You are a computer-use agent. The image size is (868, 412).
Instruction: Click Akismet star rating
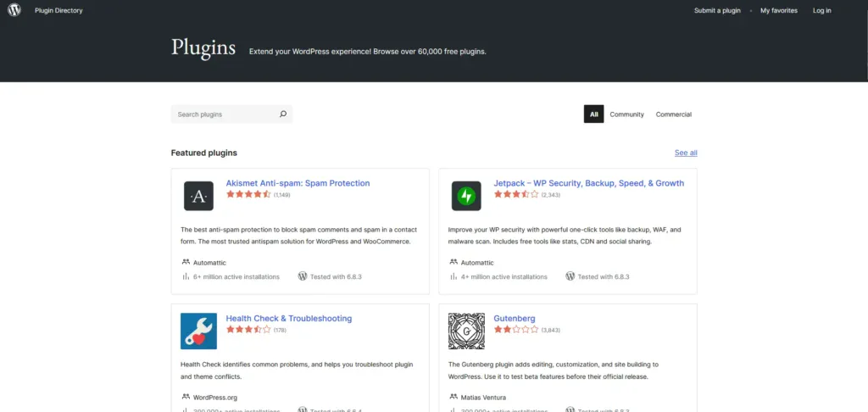pyautogui.click(x=248, y=194)
